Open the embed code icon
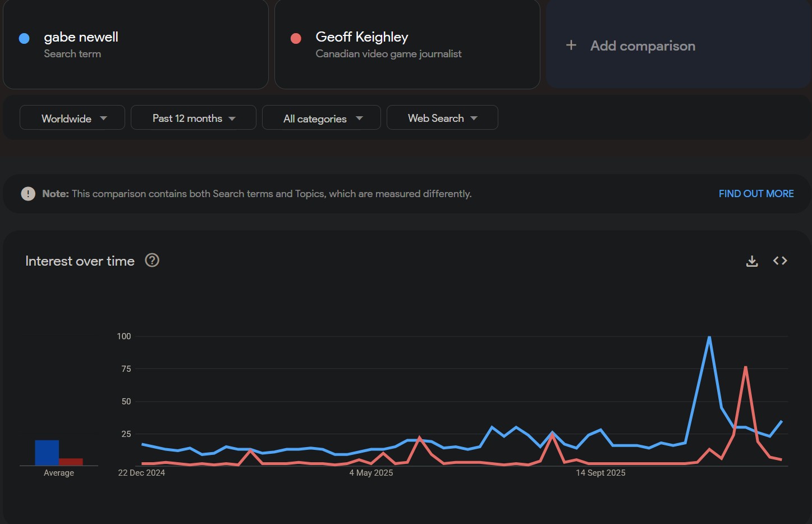 (x=780, y=261)
